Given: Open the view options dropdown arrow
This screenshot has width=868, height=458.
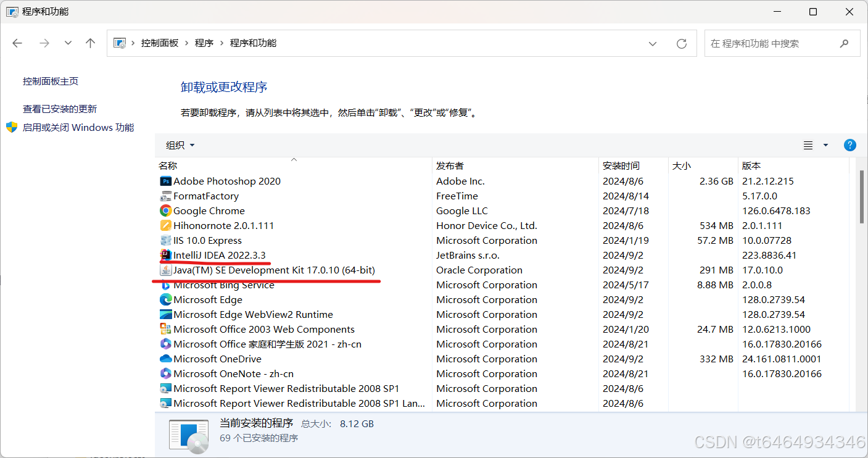Looking at the screenshot, I should click(825, 145).
